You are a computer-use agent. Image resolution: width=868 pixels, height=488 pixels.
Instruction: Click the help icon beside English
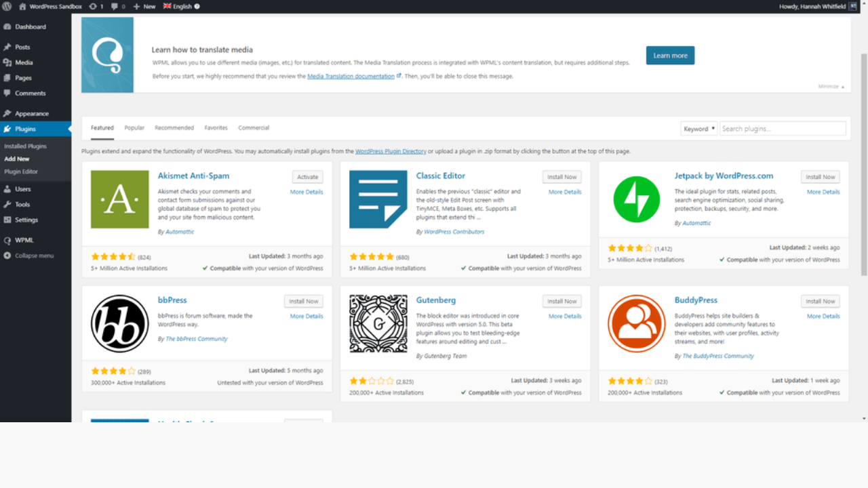(197, 6)
